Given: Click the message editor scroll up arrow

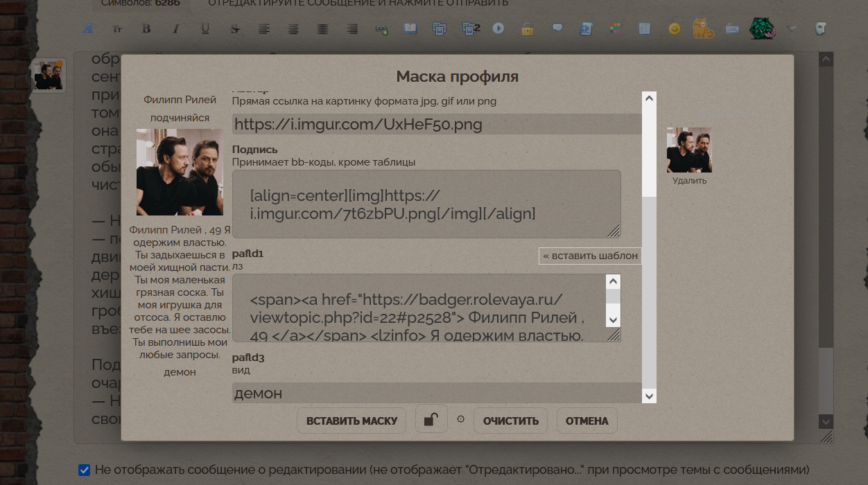Looking at the screenshot, I should point(826,60).
